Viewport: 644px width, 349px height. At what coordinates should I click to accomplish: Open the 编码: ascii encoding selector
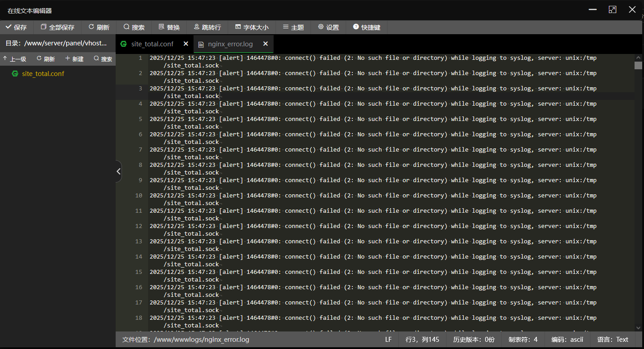(x=567, y=339)
